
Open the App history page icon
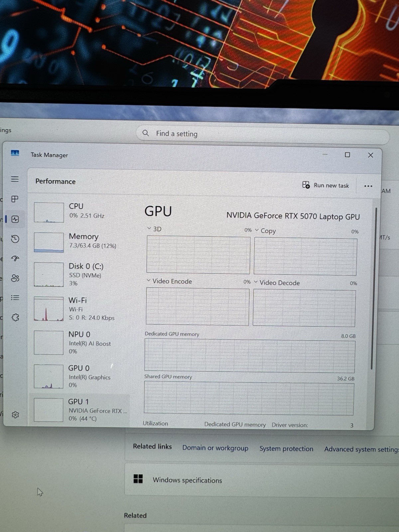(15, 239)
